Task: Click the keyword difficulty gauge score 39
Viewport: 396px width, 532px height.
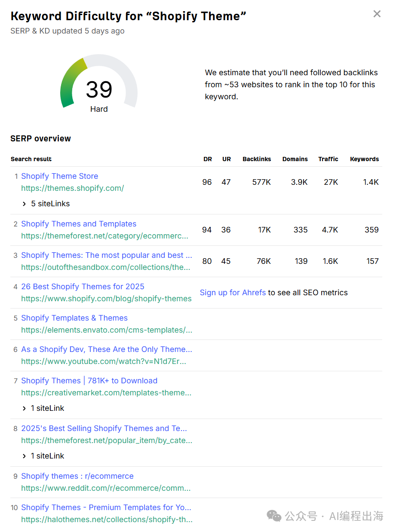Action: click(99, 89)
